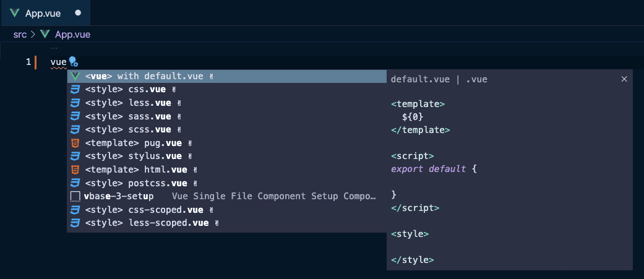Image resolution: width=644 pixels, height=279 pixels.
Task: Click the closing </style> tag in preview
Action: tap(413, 260)
